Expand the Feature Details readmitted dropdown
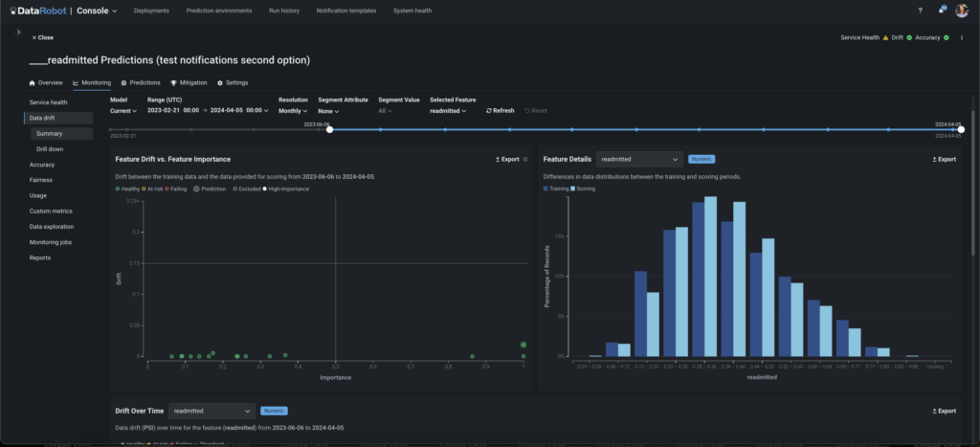The image size is (980, 447). click(x=638, y=159)
